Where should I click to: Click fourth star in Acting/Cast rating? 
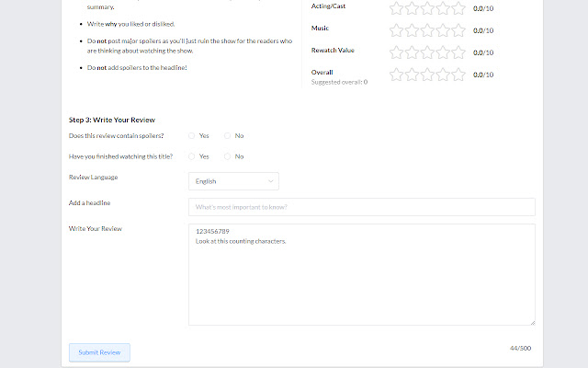pos(443,8)
